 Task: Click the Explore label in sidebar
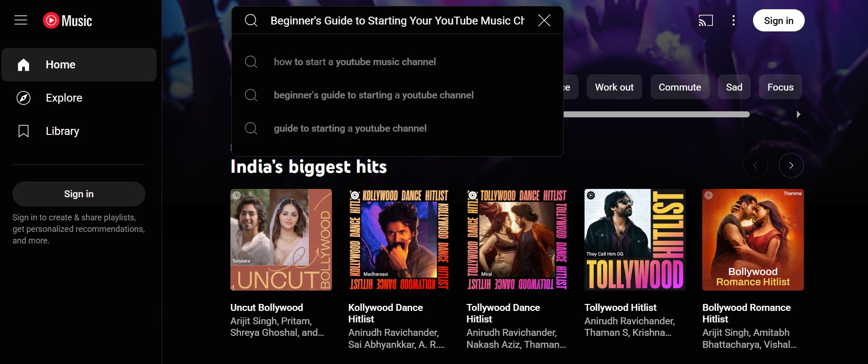pos(64,98)
